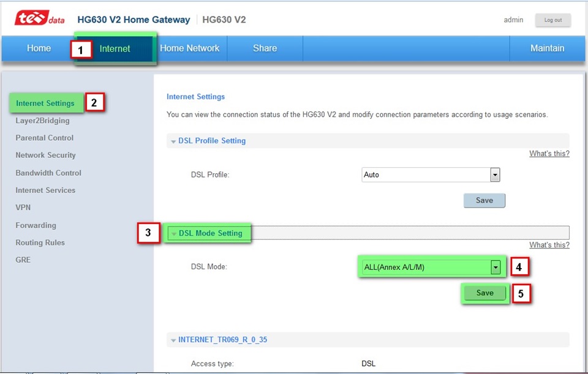Open Network Security in the sidebar

pyautogui.click(x=45, y=155)
